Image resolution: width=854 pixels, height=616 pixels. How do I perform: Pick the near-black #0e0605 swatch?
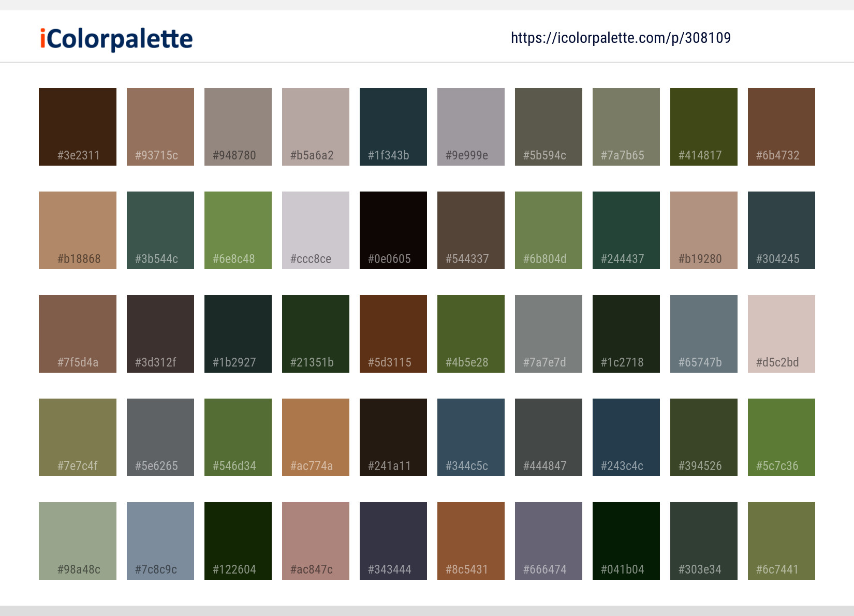[x=393, y=230]
